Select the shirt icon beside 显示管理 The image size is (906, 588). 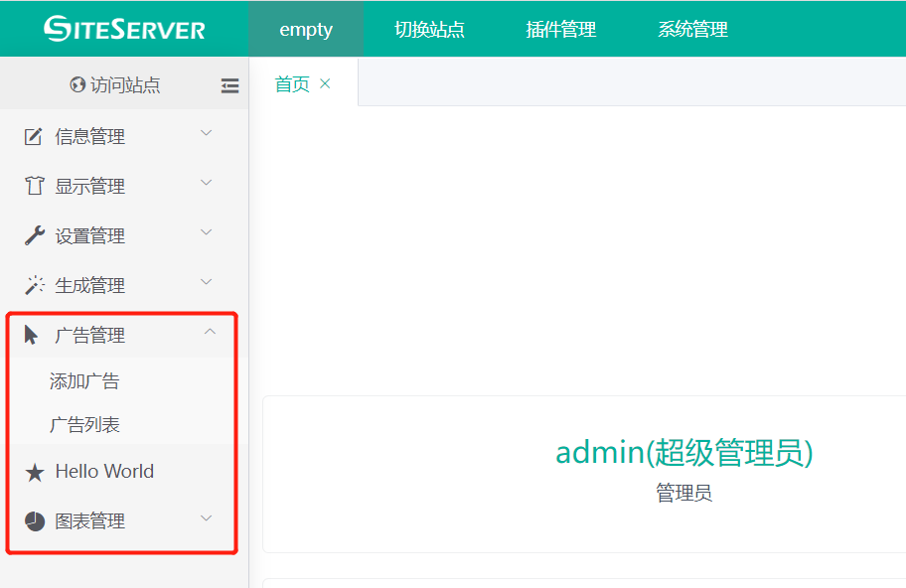coord(34,186)
